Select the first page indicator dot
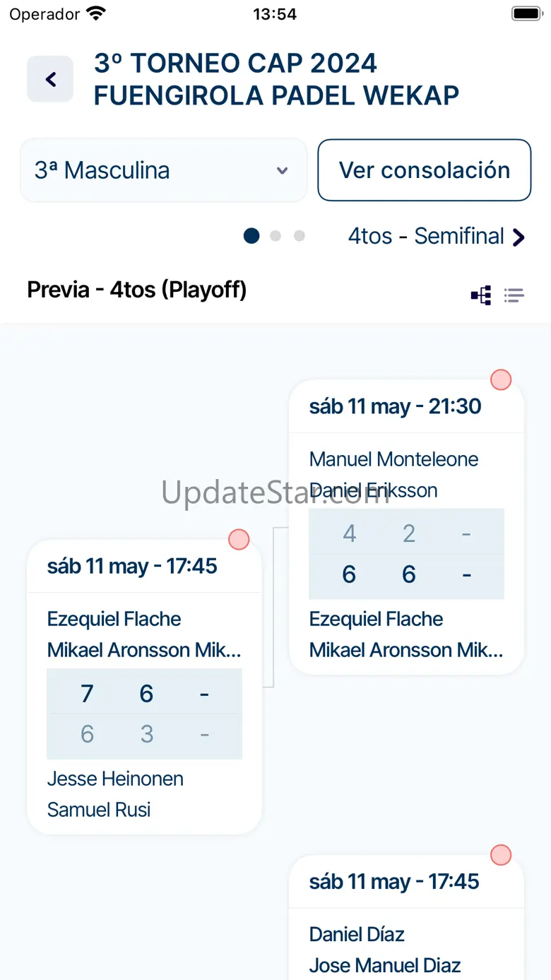Viewport: 551px width, 980px height. click(x=251, y=236)
